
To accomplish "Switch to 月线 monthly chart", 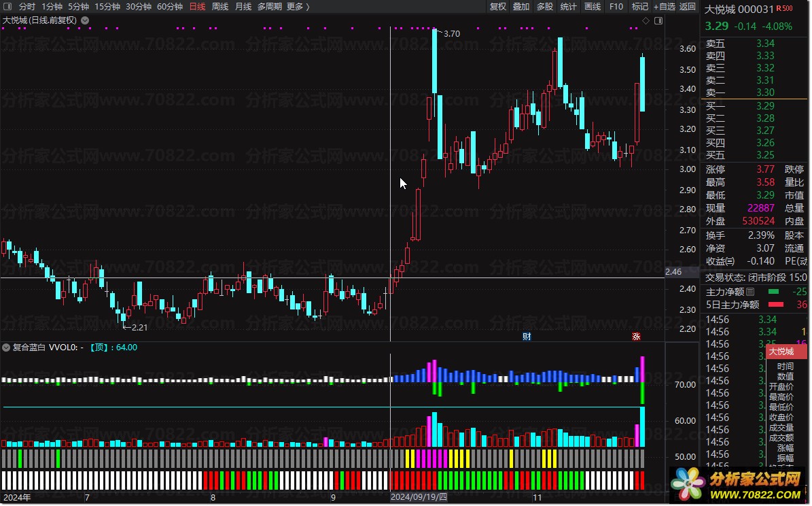I will pos(243,6).
